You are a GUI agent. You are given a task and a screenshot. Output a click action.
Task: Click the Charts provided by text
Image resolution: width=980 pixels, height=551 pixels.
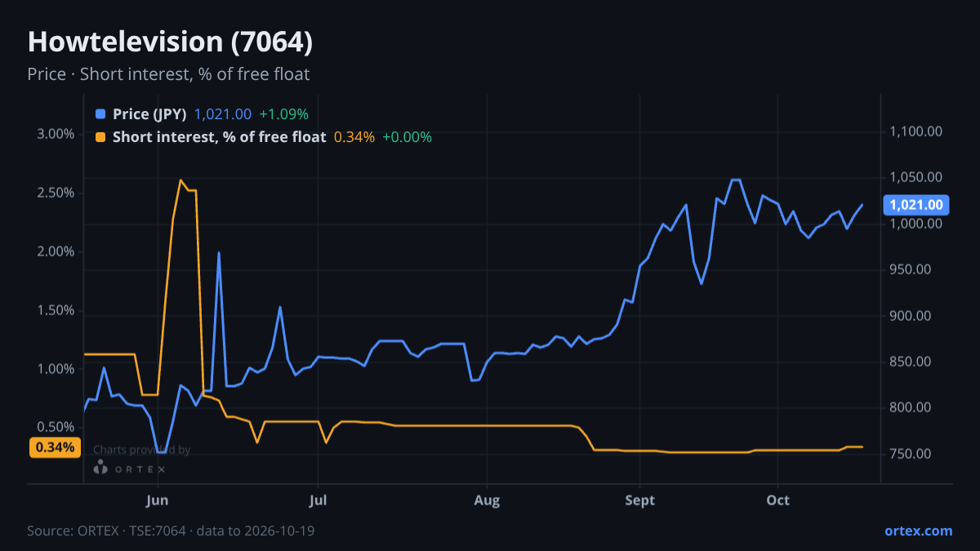coord(142,450)
